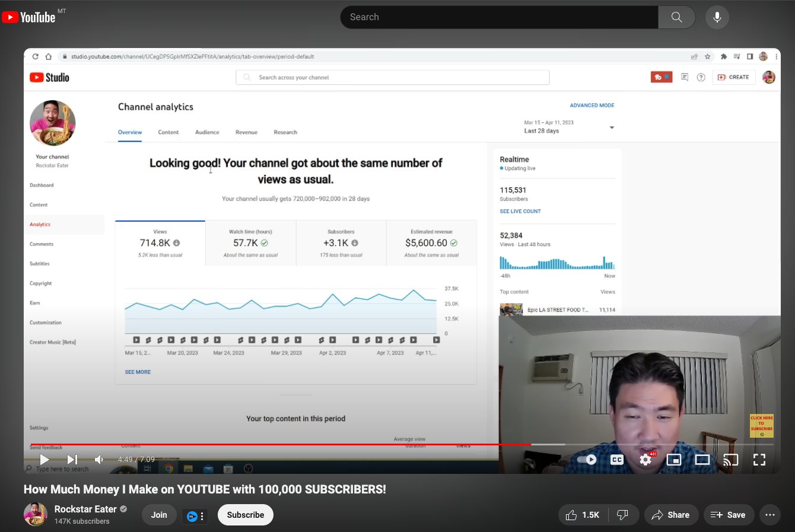The image size is (795, 532).
Task: Select the Views 714.8K metric card
Action: pos(160,243)
